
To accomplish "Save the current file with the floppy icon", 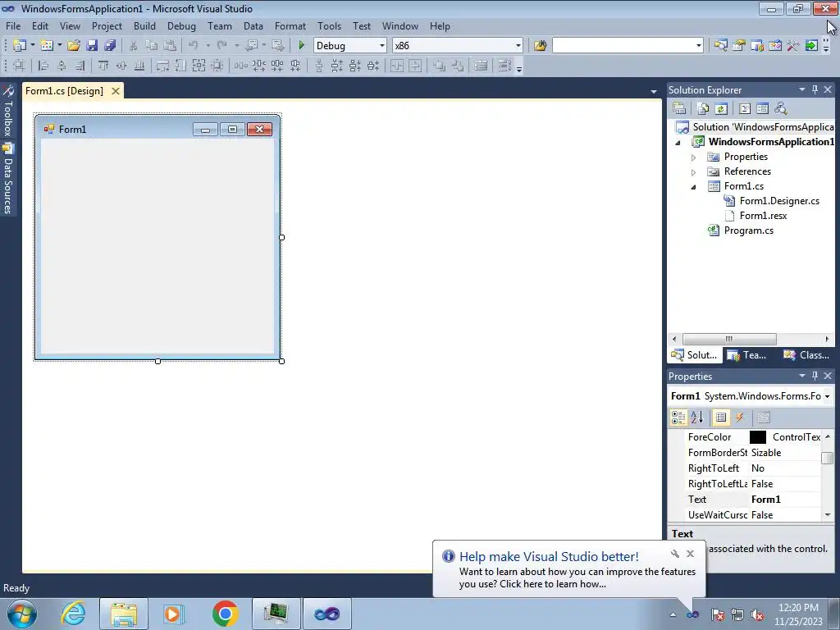I will (x=92, y=46).
